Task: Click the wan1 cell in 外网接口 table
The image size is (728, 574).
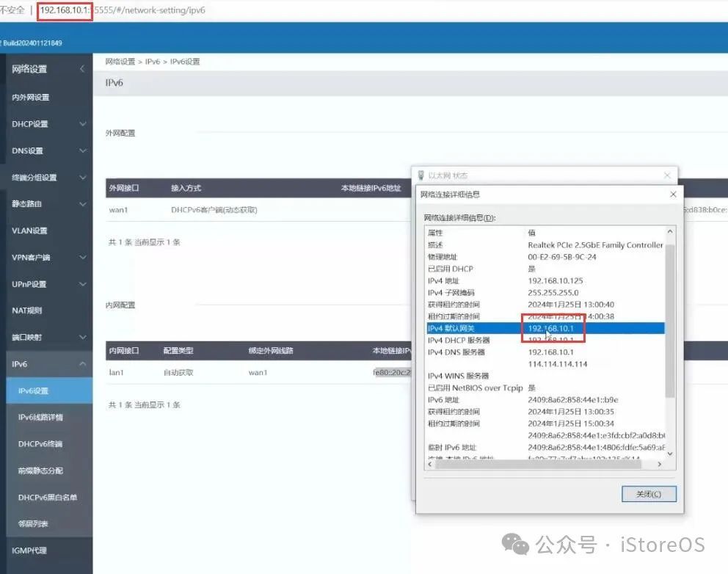Action: click(x=118, y=210)
